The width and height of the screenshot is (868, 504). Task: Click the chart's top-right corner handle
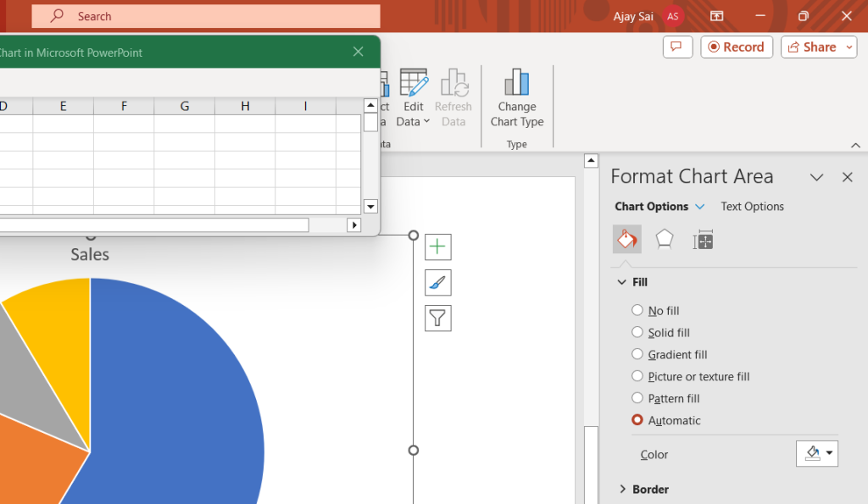pos(413,235)
